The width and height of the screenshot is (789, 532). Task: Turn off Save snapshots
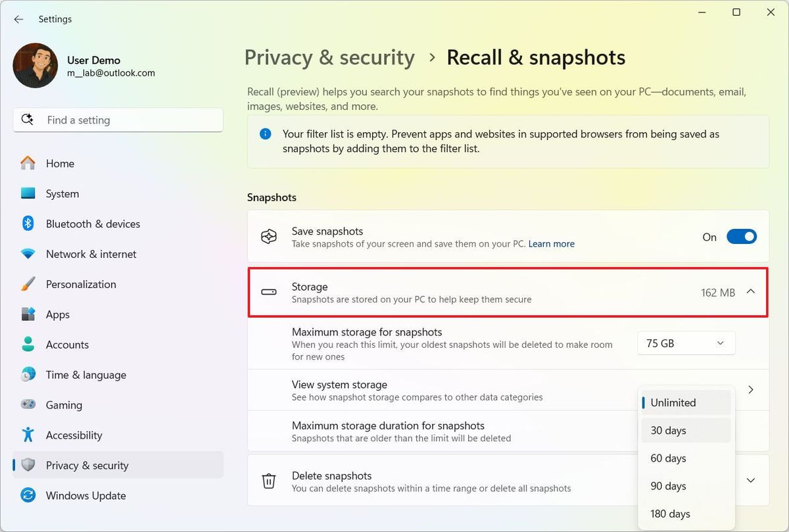(x=742, y=236)
